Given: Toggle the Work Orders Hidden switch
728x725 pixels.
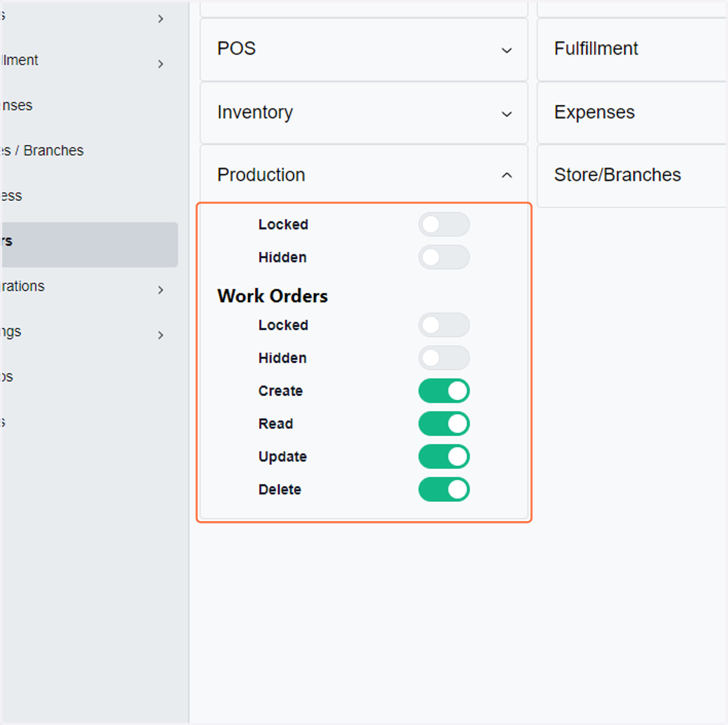Looking at the screenshot, I should coord(443,358).
